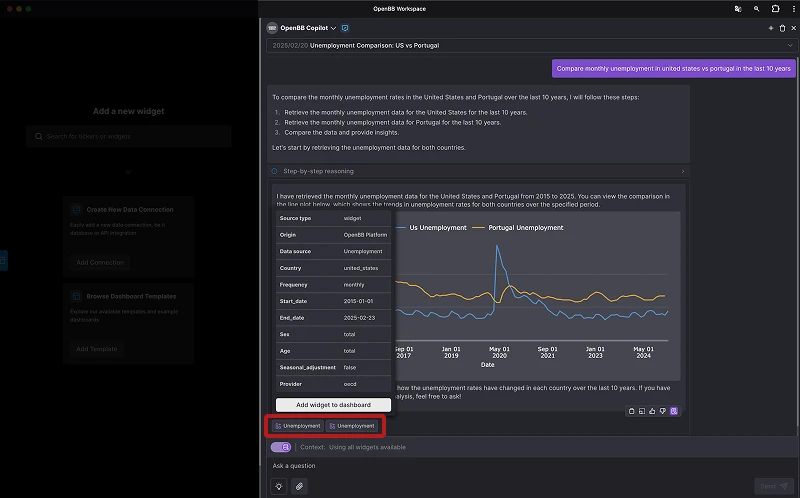Image resolution: width=800 pixels, height=498 pixels.
Task: Click the attach file paperclip icon
Action: click(299, 486)
